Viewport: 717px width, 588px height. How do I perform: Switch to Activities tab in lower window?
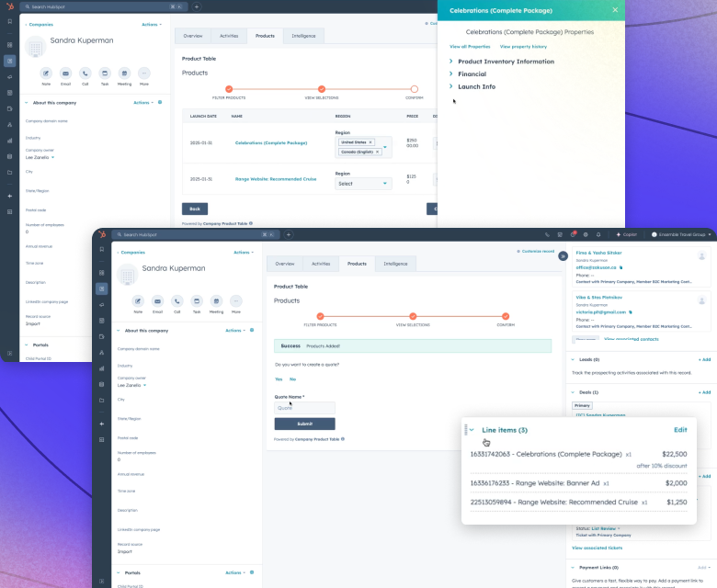[321, 264]
